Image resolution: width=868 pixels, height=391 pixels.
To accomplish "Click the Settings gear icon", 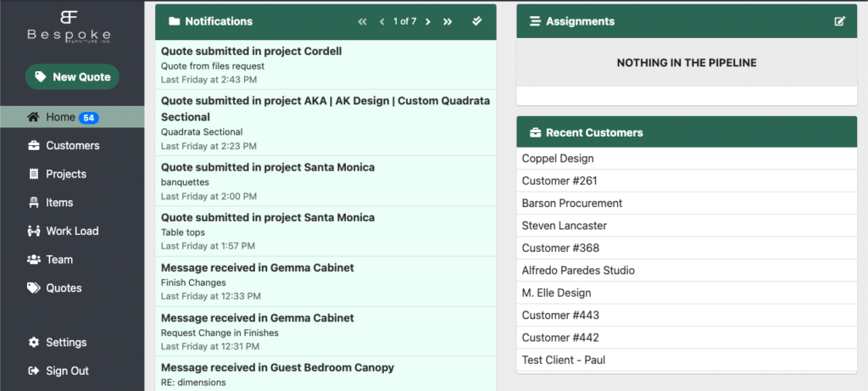I will [x=34, y=343].
